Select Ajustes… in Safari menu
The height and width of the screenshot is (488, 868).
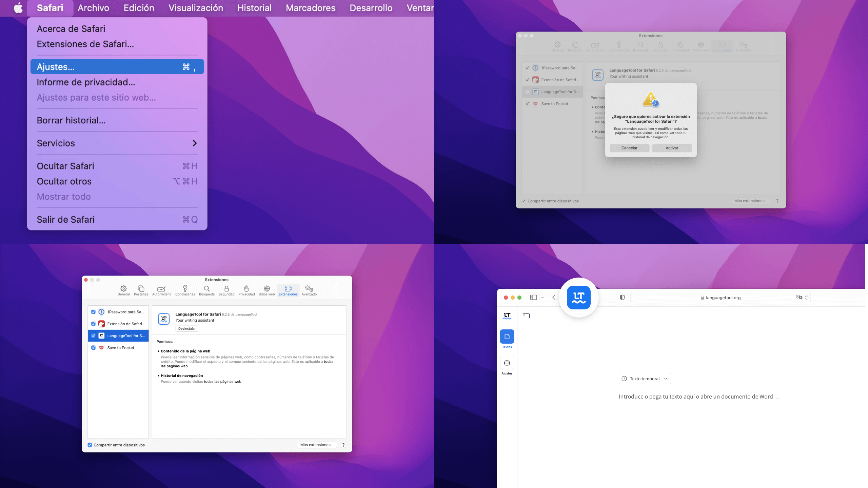tap(117, 67)
